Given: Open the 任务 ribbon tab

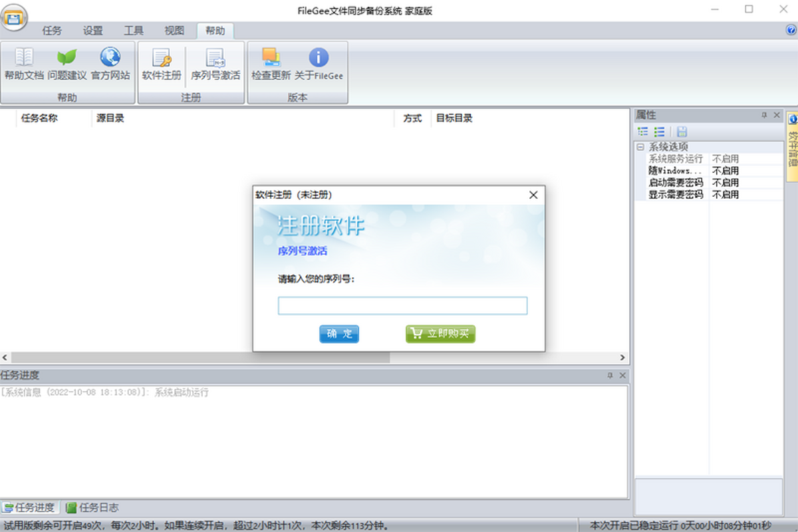Looking at the screenshot, I should 52,31.
